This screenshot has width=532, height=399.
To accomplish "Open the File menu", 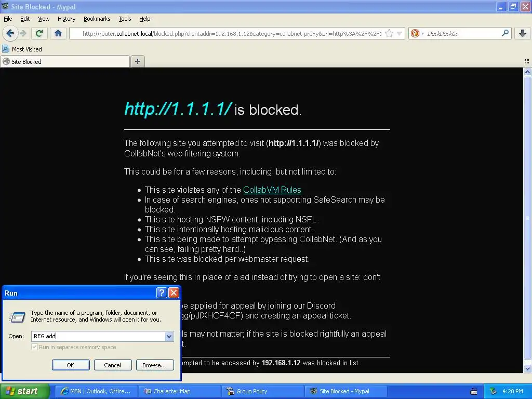I will click(x=8, y=19).
